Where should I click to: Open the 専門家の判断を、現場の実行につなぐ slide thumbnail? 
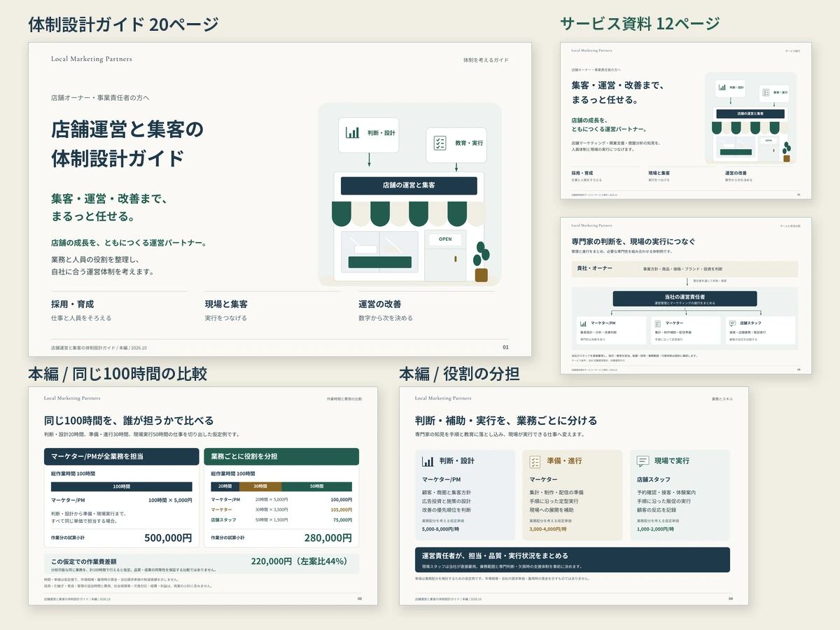[x=685, y=295]
